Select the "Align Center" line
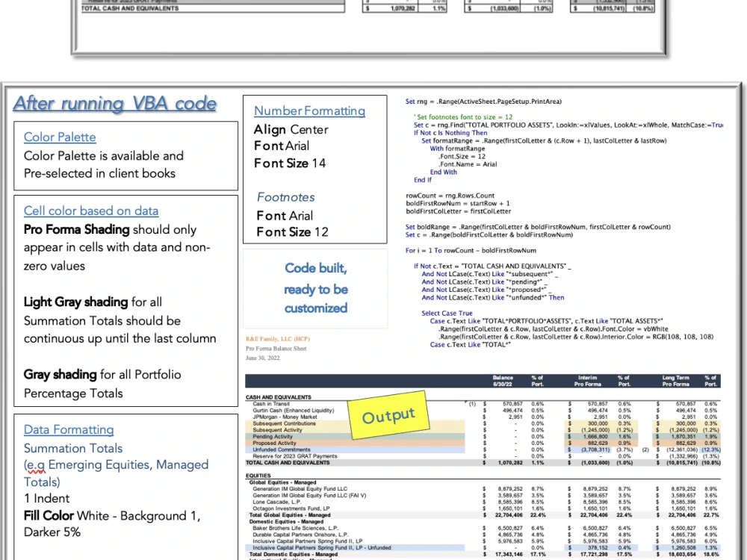 291,129
